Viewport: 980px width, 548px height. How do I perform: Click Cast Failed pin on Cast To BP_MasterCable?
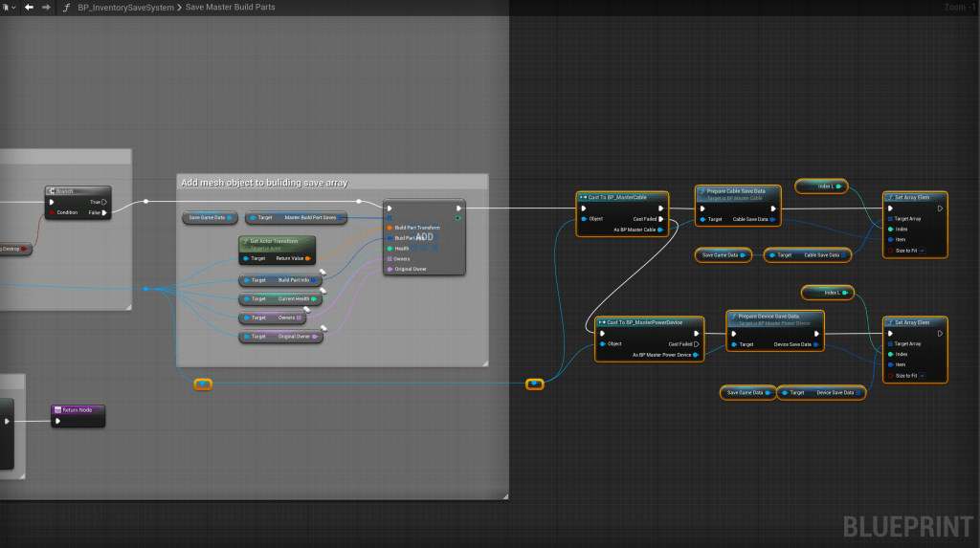point(661,219)
